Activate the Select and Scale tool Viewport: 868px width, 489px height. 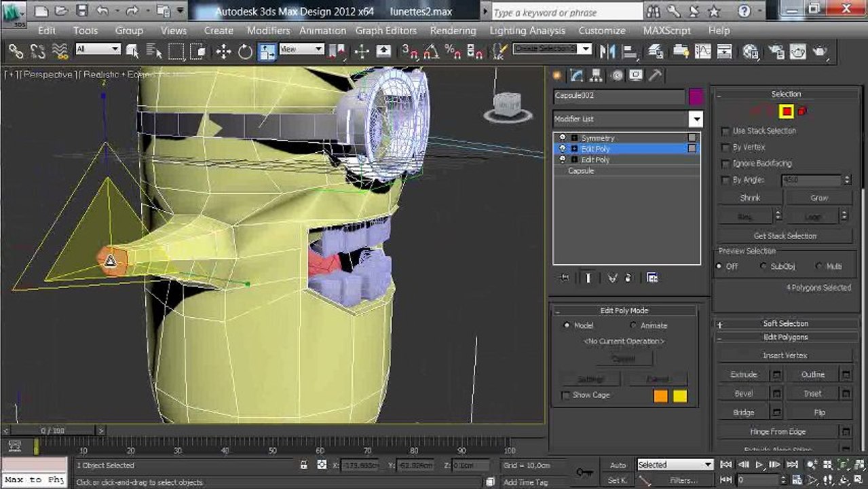[267, 52]
